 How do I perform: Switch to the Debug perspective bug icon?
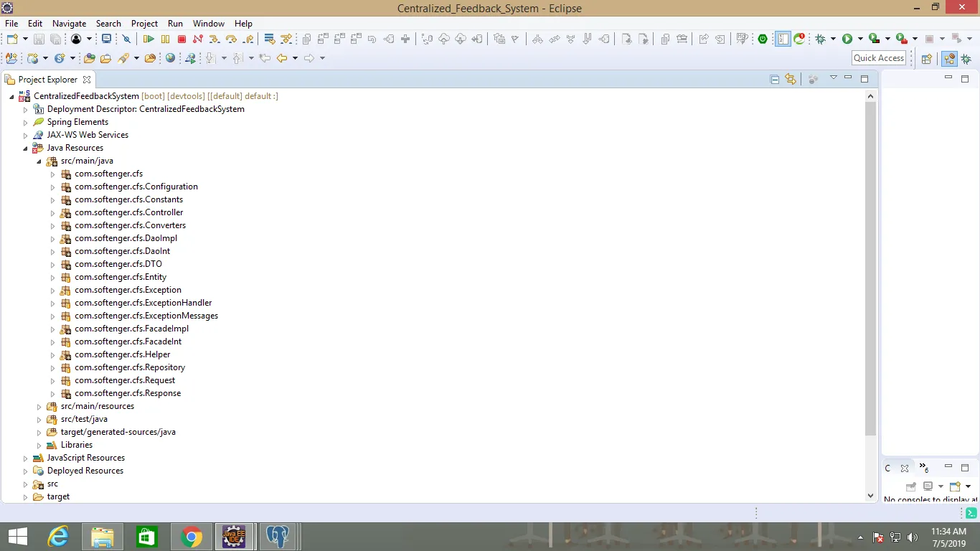[x=966, y=59]
